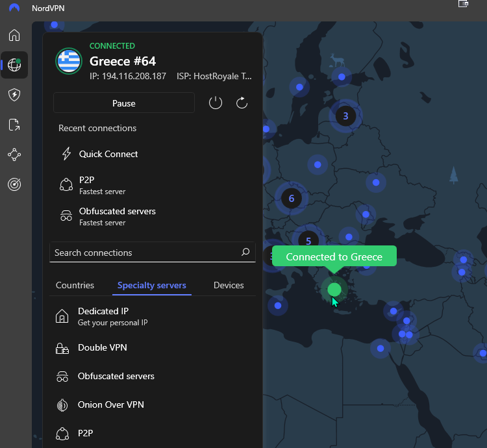Click the Onion Over VPN icon

[62, 405]
